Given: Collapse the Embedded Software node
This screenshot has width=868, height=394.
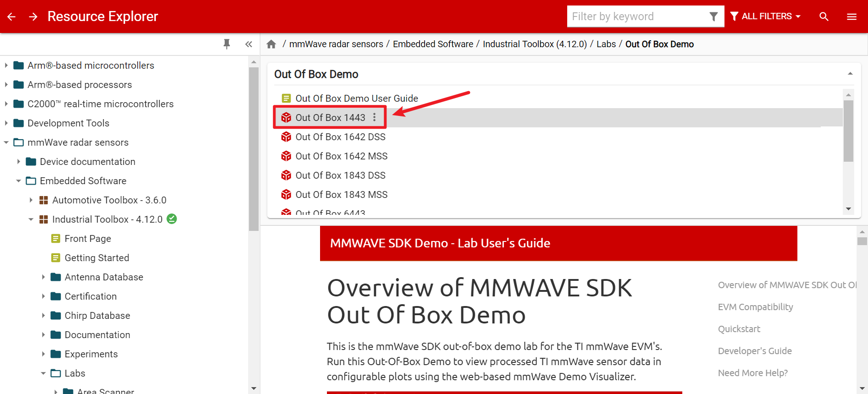Looking at the screenshot, I should click(x=19, y=181).
